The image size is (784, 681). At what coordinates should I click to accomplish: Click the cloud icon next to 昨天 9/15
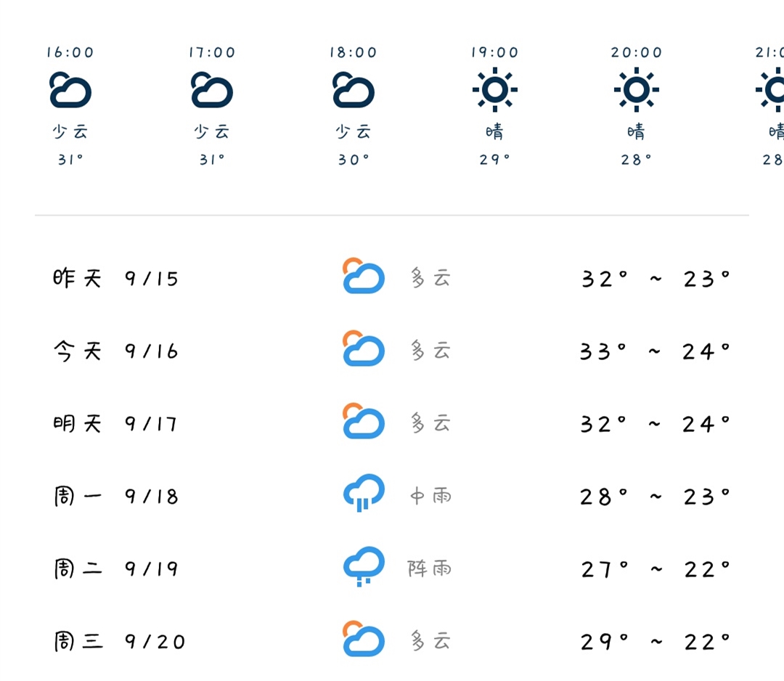tap(363, 277)
